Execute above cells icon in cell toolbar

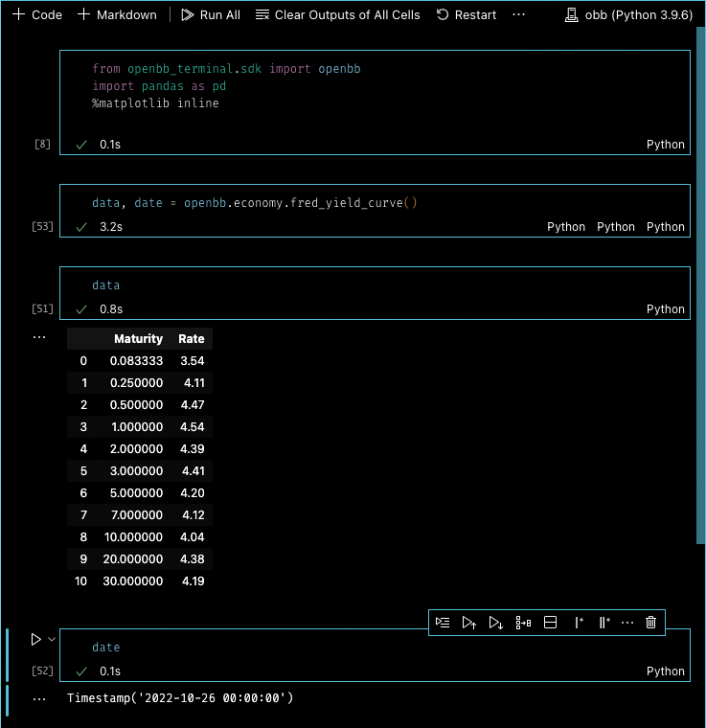[x=469, y=622]
